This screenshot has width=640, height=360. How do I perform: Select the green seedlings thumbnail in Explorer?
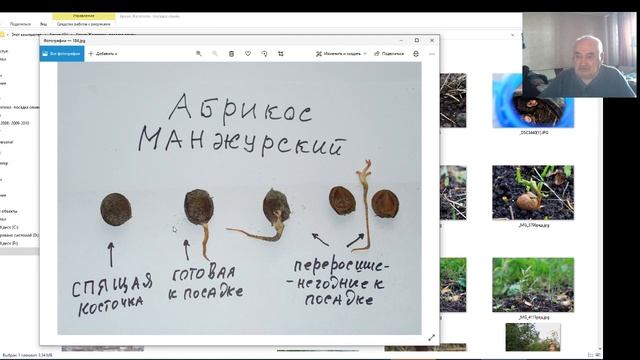click(533, 284)
